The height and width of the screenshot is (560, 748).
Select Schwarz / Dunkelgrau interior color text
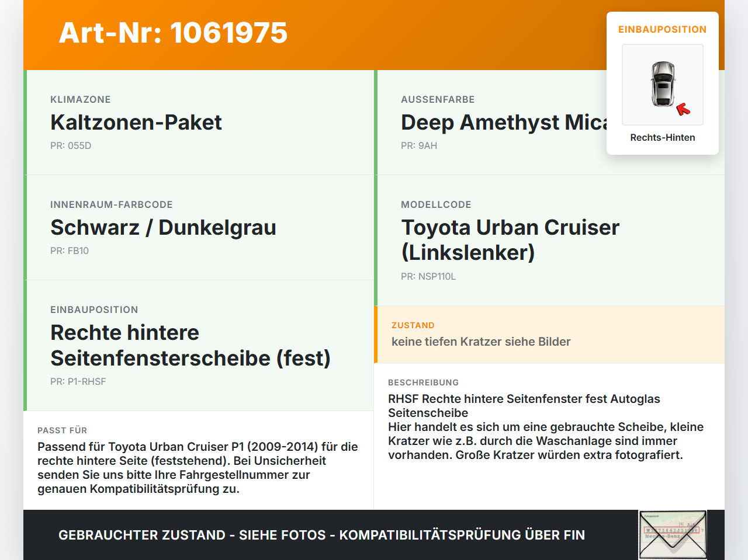click(163, 227)
